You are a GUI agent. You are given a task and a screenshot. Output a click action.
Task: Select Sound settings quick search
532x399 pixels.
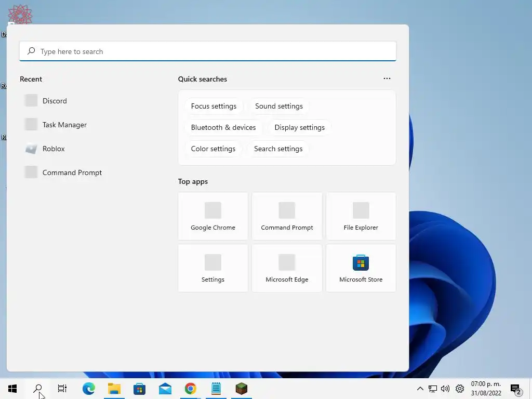(x=279, y=106)
